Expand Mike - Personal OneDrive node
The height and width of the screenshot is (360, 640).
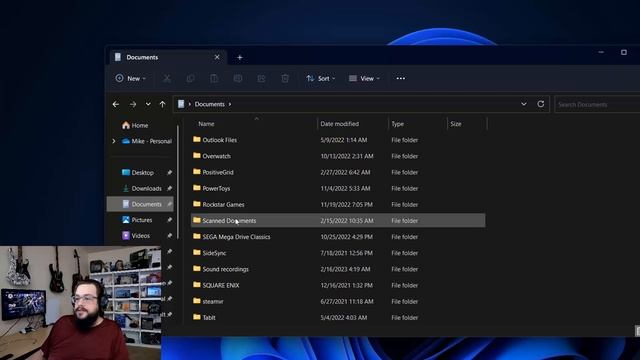[x=113, y=141]
